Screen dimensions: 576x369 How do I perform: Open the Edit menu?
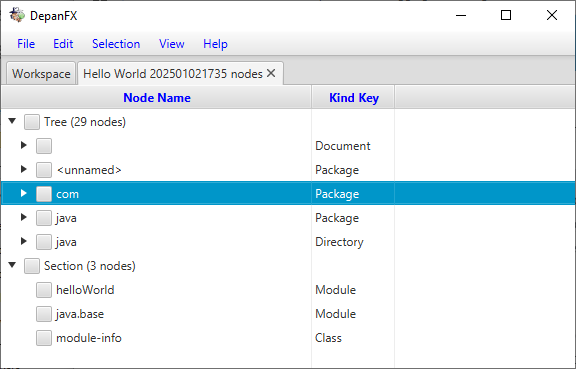click(63, 44)
